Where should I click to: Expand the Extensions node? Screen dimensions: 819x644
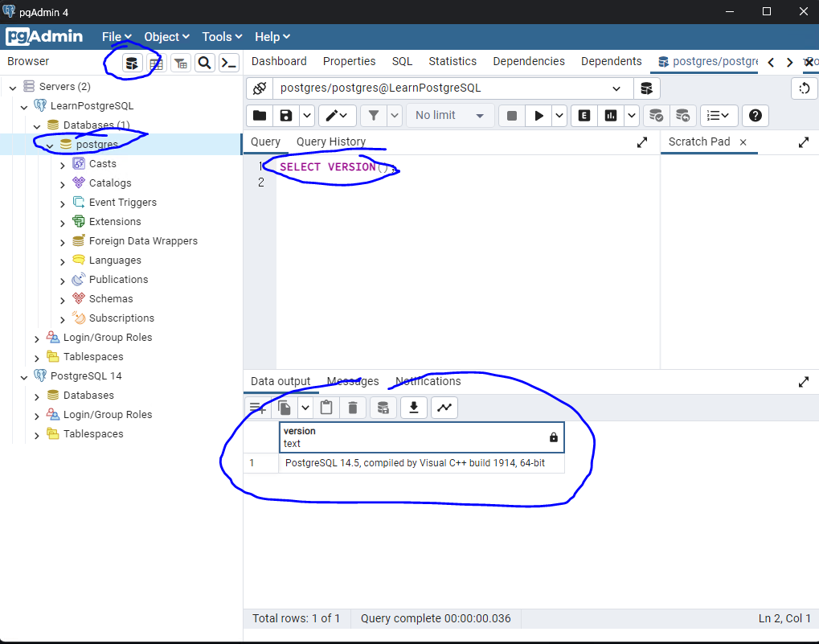[63, 223]
